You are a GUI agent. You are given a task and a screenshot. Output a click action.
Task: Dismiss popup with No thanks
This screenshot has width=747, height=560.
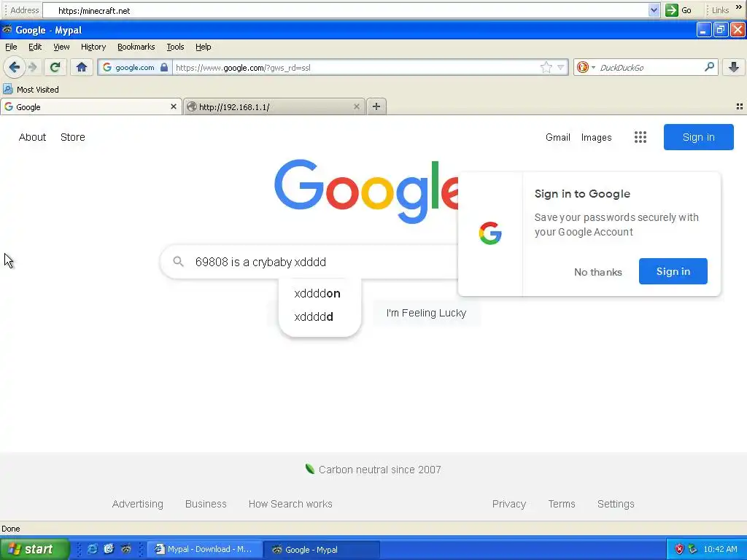598,272
